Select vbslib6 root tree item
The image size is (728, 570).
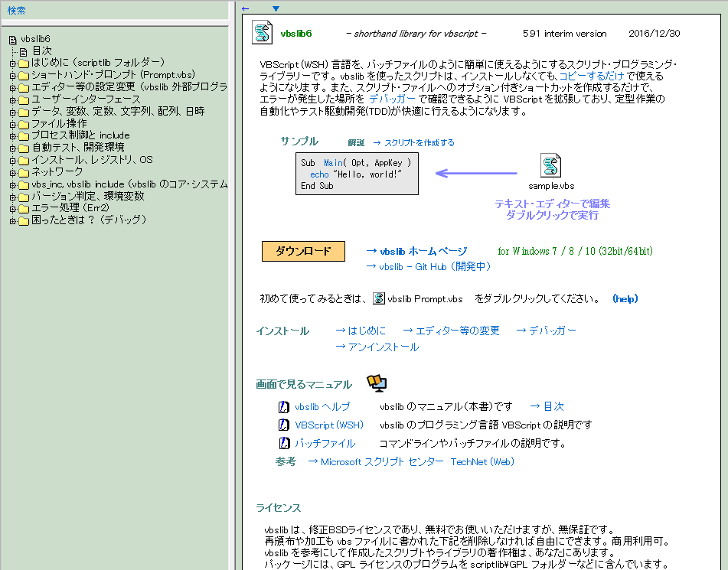tap(35, 39)
